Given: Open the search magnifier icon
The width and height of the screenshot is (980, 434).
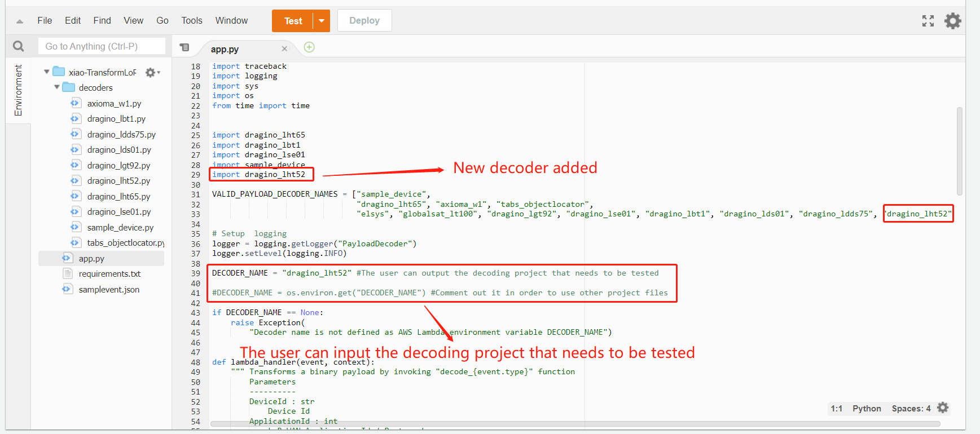Looking at the screenshot, I should pos(19,46).
